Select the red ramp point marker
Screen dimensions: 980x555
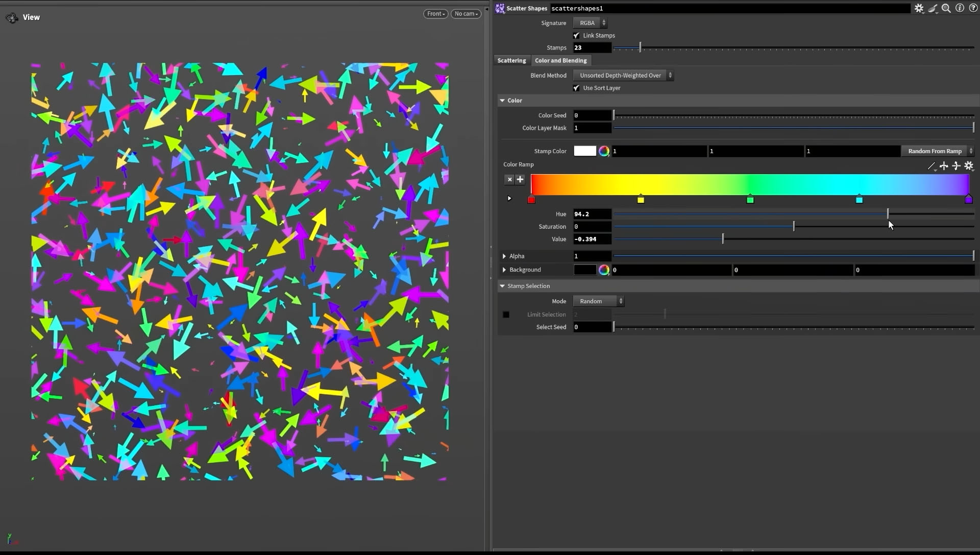pyautogui.click(x=531, y=200)
